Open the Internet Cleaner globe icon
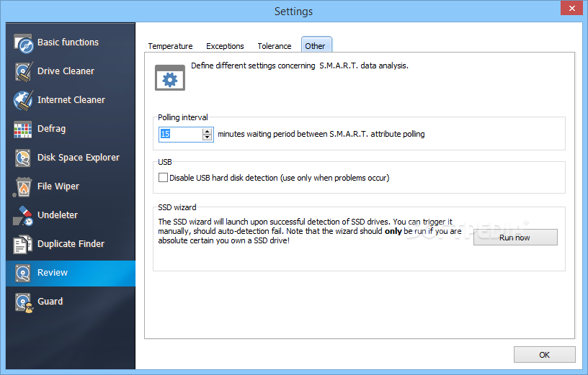 tap(23, 101)
